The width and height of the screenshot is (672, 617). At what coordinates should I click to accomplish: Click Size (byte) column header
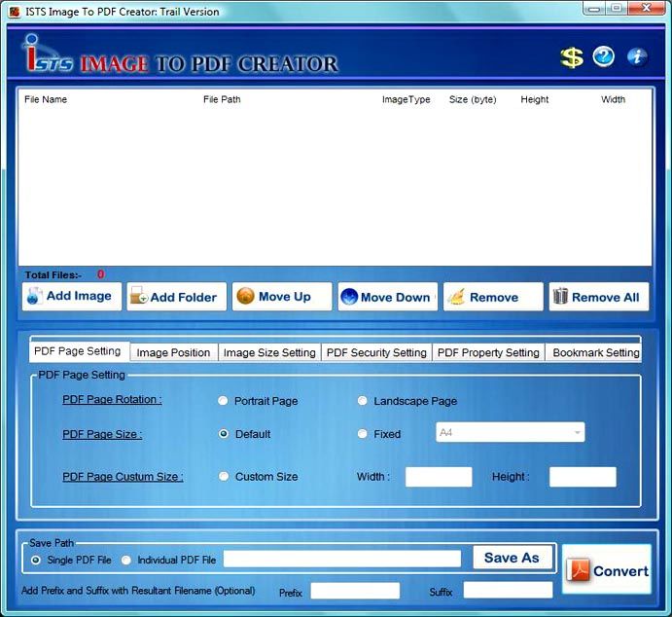pos(473,99)
